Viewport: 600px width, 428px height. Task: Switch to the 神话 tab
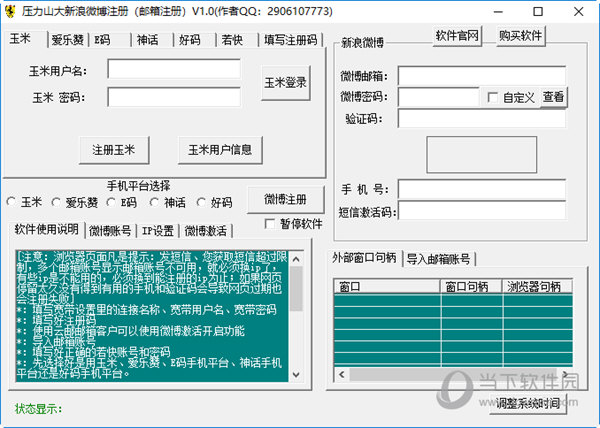[x=152, y=40]
